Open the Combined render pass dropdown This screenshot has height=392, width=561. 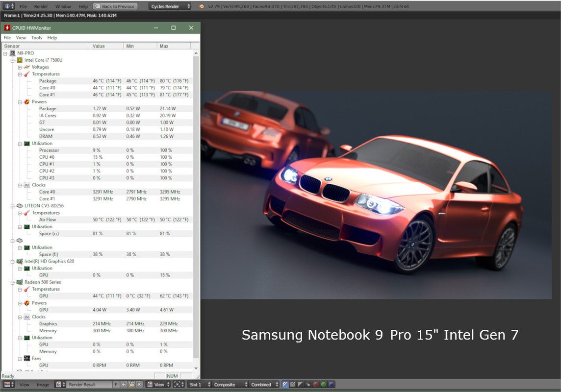click(x=264, y=385)
